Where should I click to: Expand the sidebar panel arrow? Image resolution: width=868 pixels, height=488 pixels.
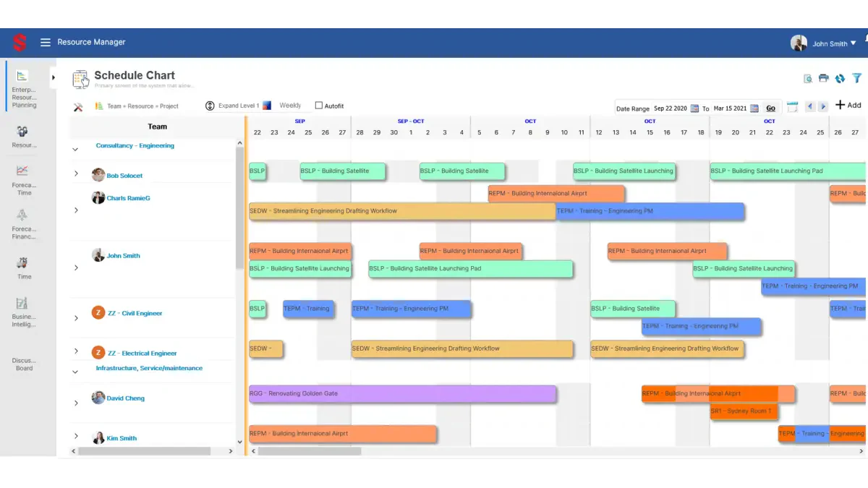pyautogui.click(x=53, y=77)
